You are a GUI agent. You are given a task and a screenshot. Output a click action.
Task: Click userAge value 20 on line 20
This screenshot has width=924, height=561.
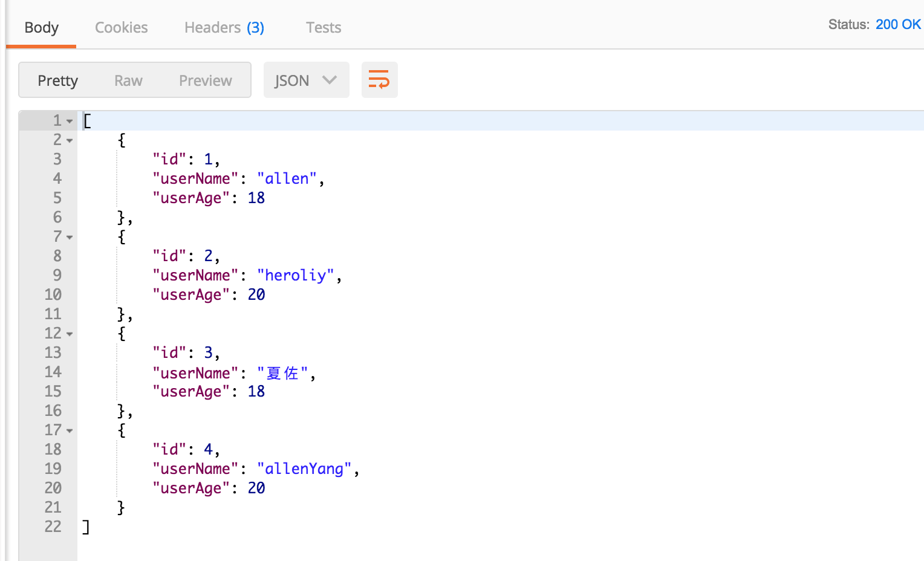click(x=256, y=488)
